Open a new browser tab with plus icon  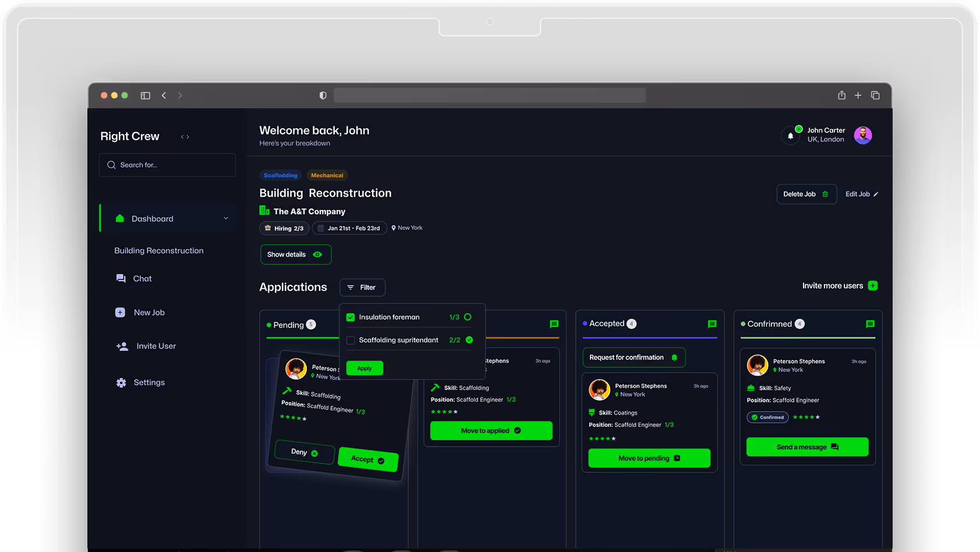tap(858, 95)
